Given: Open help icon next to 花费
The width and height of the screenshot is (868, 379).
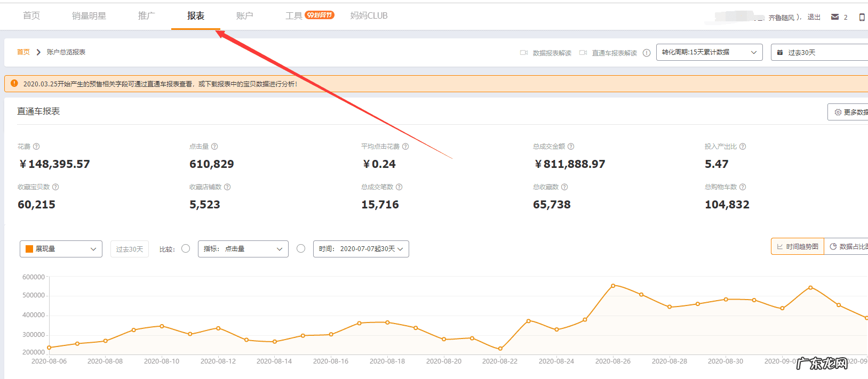Looking at the screenshot, I should tap(36, 147).
